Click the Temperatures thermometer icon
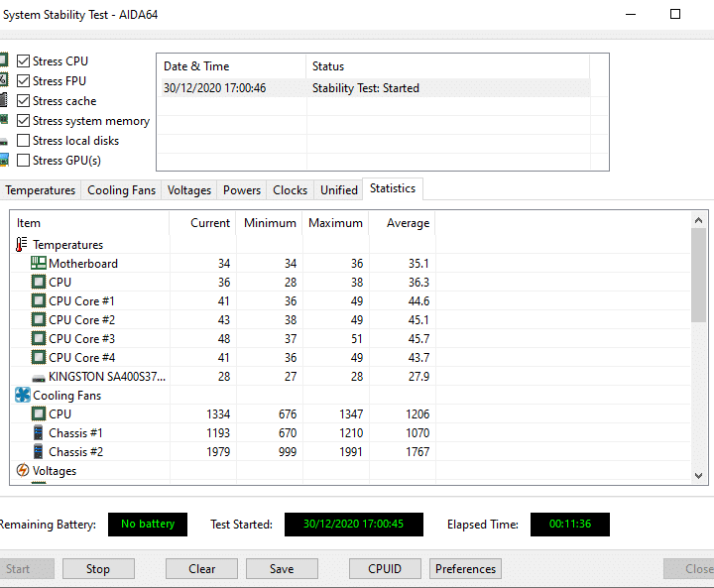 pyautogui.click(x=23, y=245)
